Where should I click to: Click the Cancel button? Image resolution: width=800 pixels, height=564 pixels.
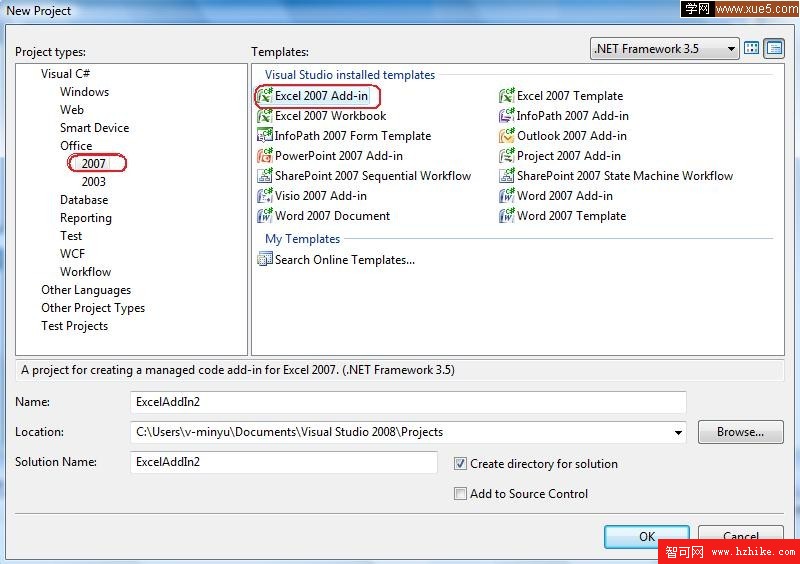click(741, 537)
